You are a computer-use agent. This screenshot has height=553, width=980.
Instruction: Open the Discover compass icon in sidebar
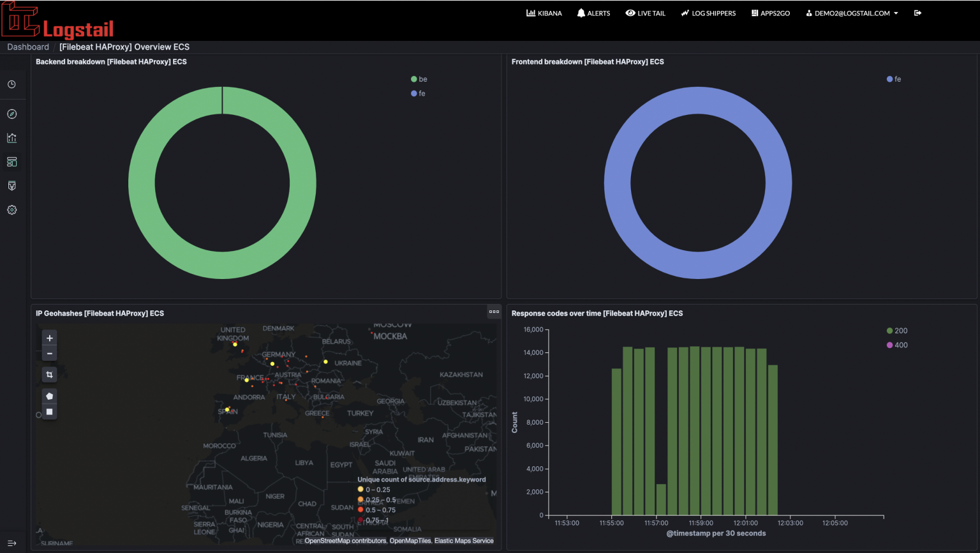[11, 114]
